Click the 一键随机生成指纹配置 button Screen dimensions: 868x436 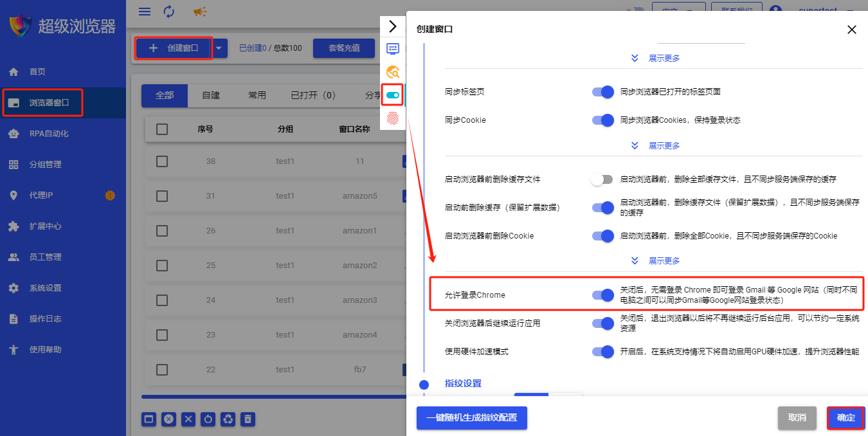click(x=471, y=418)
